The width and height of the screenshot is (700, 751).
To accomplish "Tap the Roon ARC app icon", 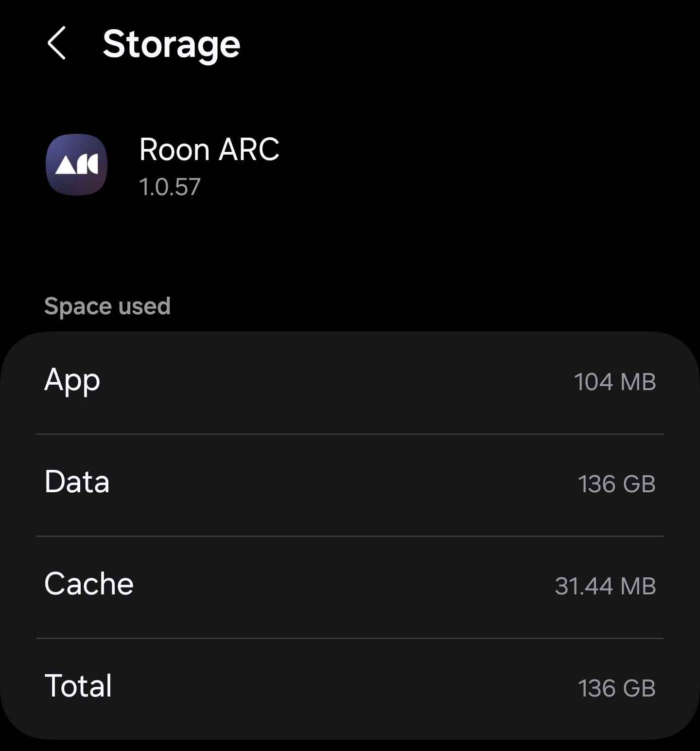I will [76, 164].
